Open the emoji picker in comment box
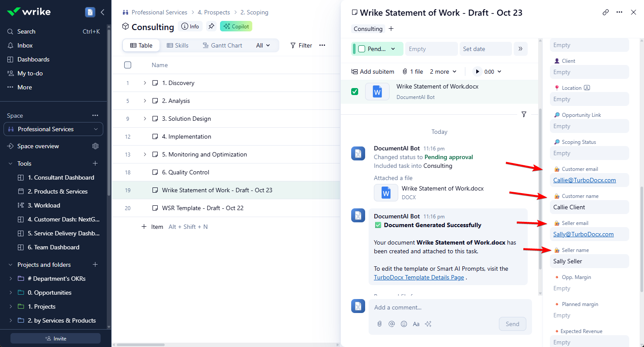The image size is (644, 347). pos(404,324)
